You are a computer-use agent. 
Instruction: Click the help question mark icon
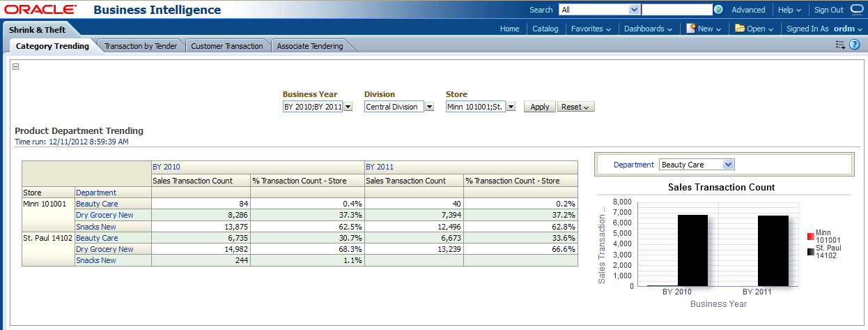click(855, 45)
